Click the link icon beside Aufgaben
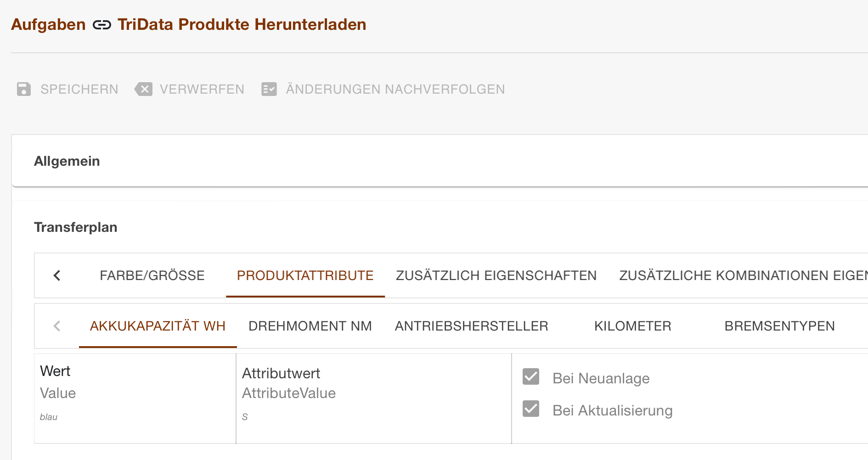Viewport: 868px width, 460px height. [x=101, y=25]
